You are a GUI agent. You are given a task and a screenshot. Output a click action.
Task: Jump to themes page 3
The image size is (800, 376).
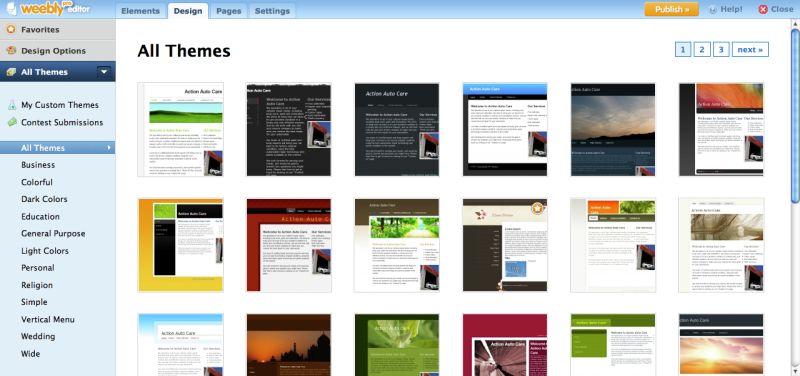pyautogui.click(x=721, y=49)
